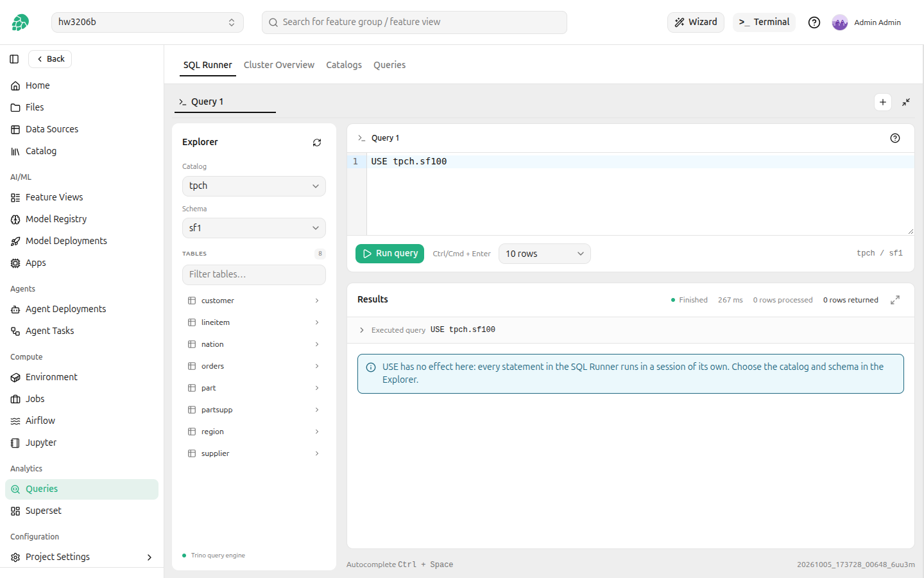924x578 pixels.
Task: Expand the Executed query details
Action: pos(362,330)
